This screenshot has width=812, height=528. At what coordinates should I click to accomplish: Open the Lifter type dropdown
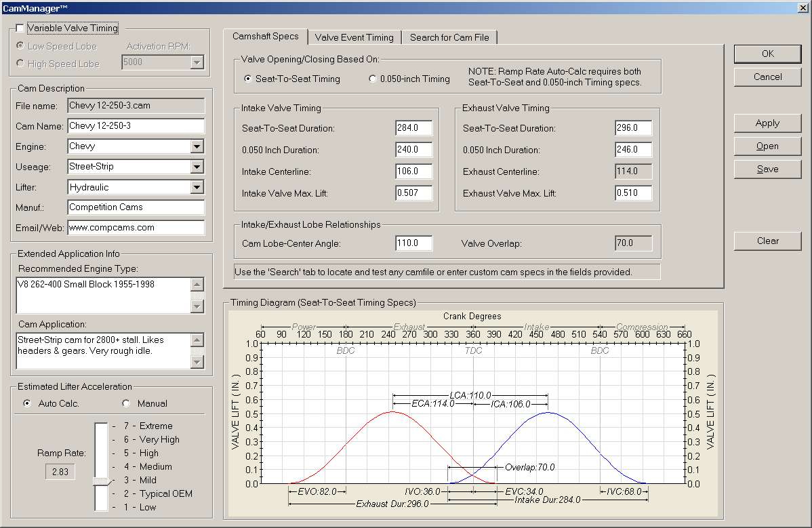(x=197, y=187)
